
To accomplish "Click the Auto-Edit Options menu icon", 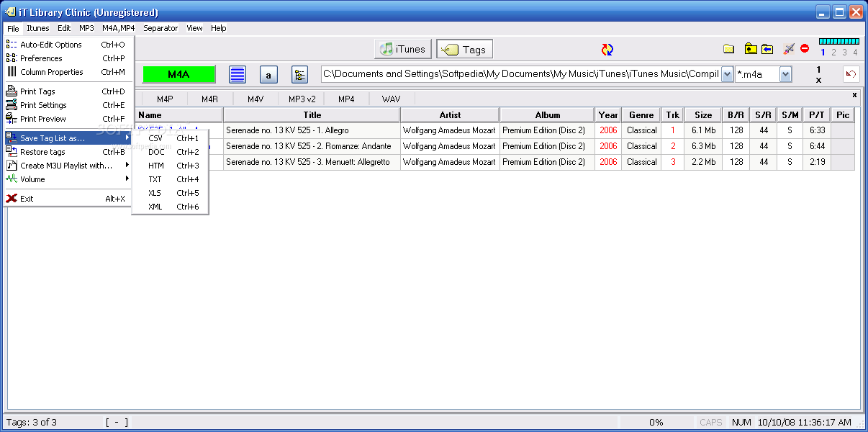I will click(x=12, y=45).
